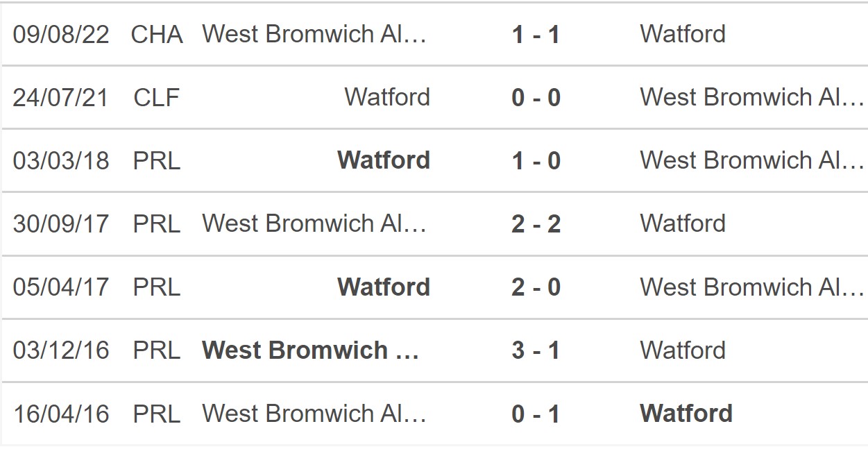Click West Bromwich home team on 09/08/22
The image size is (868, 449).
pyautogui.click(x=314, y=34)
